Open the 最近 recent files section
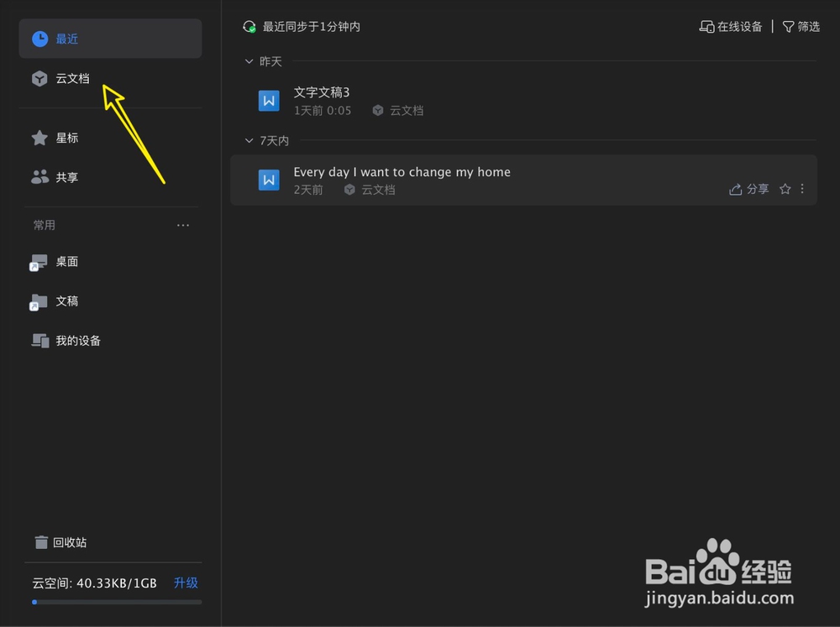 pyautogui.click(x=110, y=39)
